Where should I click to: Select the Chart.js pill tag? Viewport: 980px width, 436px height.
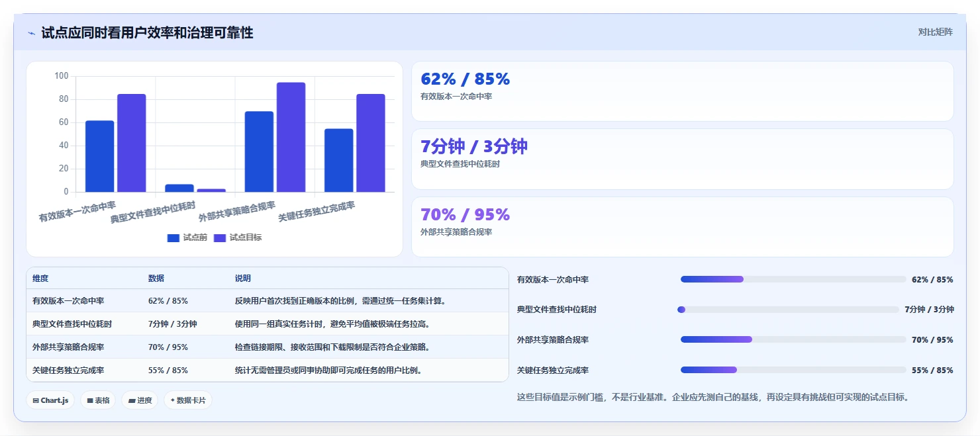[51, 400]
